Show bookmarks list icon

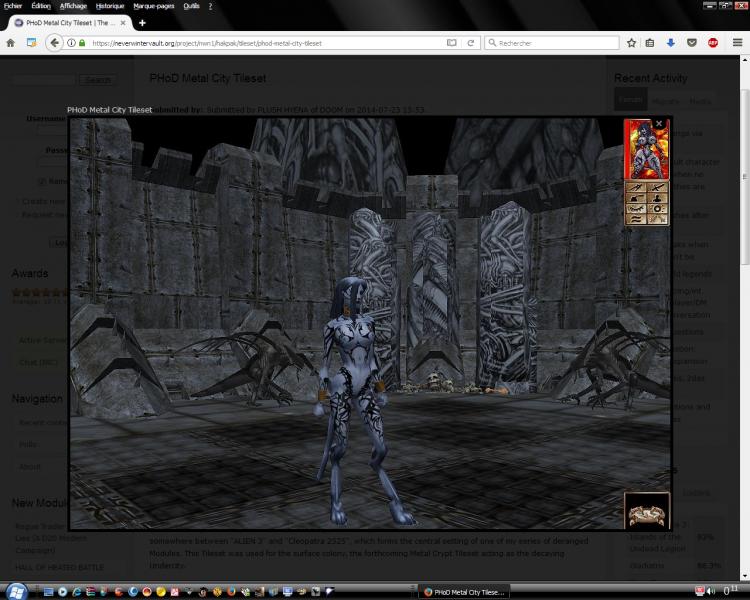tap(650, 43)
